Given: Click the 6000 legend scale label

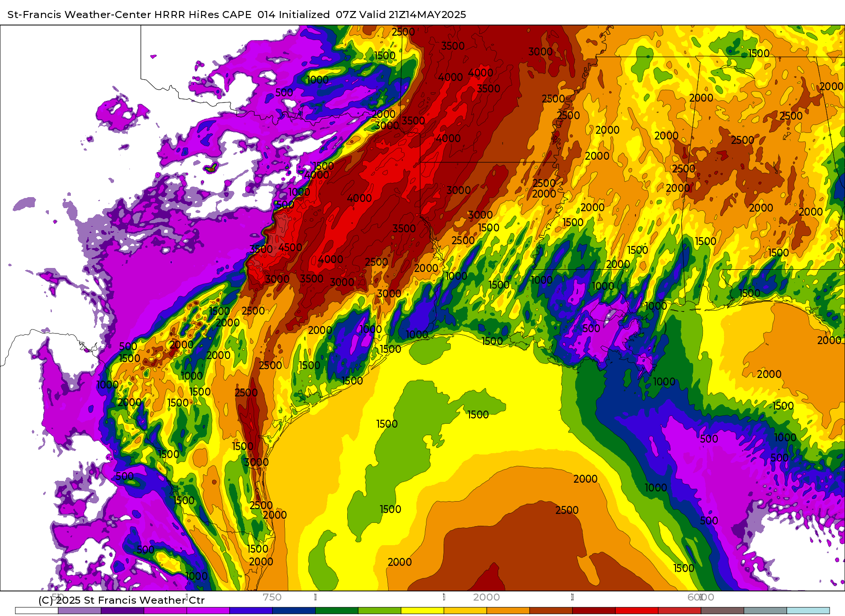Looking at the screenshot, I should pyautogui.click(x=701, y=597).
